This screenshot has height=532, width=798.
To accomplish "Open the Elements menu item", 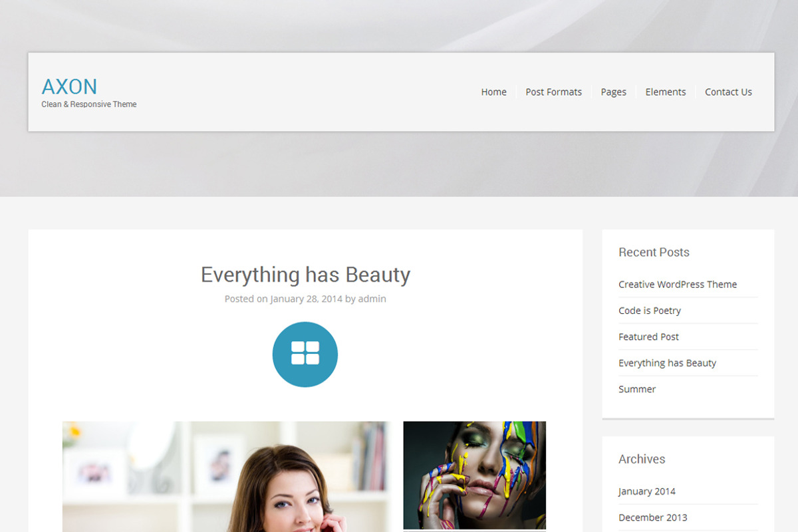I will (665, 92).
